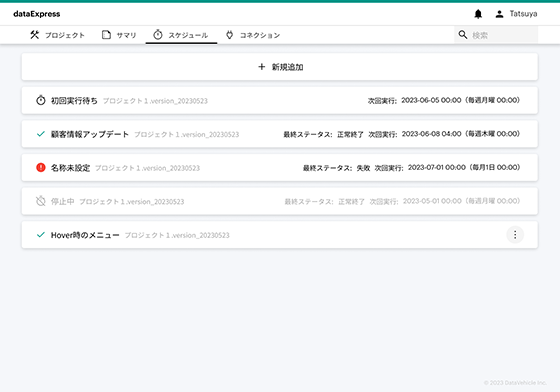The height and width of the screenshot is (392, 560).
Task: Click the next run 2023-07-01 00:00
Action: tap(437, 167)
